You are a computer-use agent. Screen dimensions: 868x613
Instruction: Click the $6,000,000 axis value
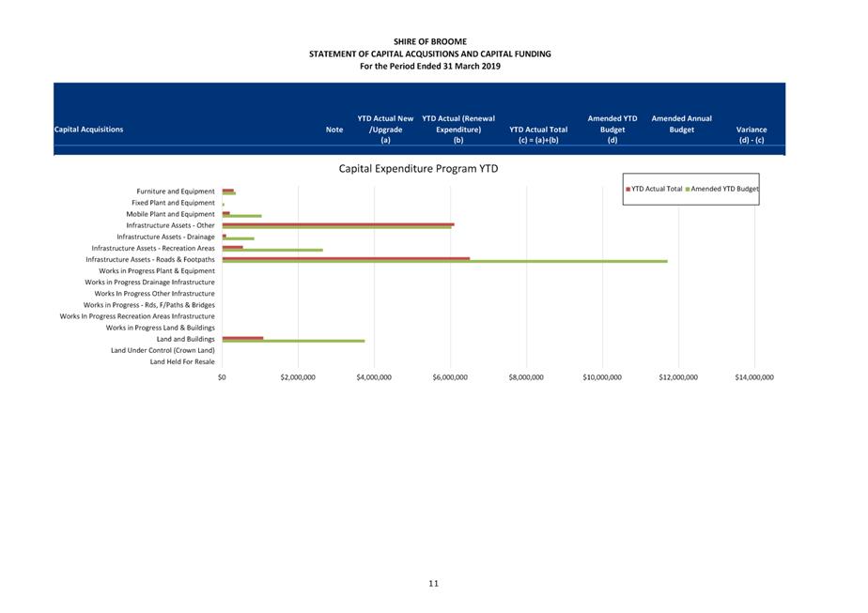(450, 377)
